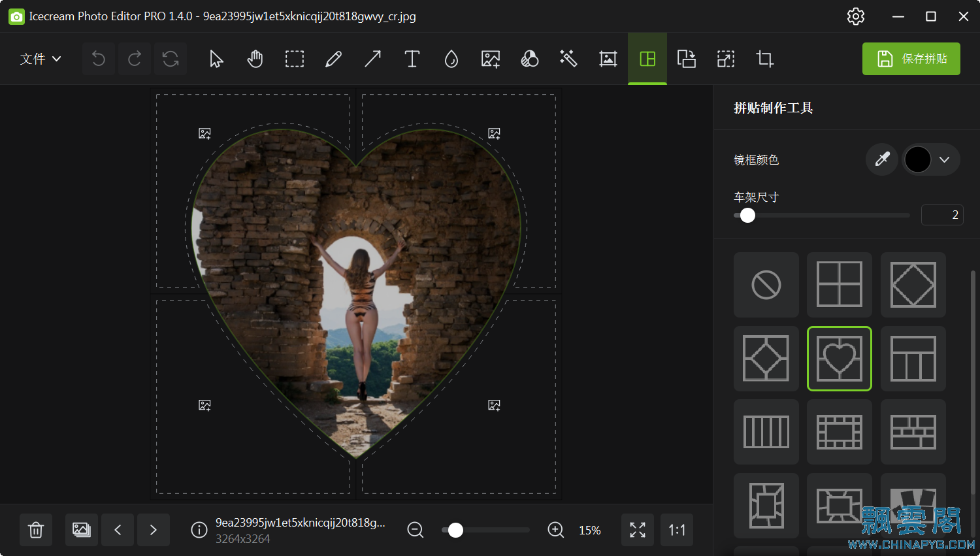The image size is (980, 556).
Task: Go to the next image
Action: coord(154,530)
